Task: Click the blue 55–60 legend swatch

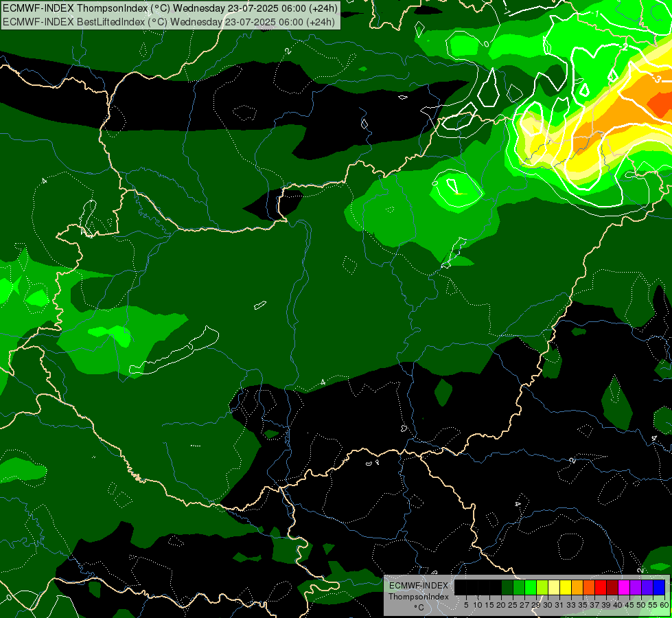Action: (x=659, y=588)
